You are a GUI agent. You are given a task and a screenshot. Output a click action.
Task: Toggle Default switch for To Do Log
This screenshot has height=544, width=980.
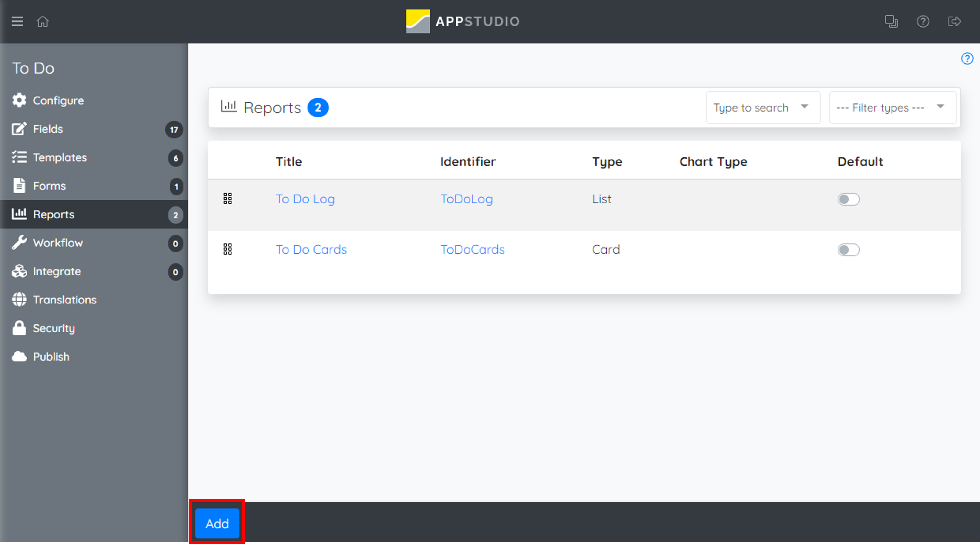tap(848, 199)
